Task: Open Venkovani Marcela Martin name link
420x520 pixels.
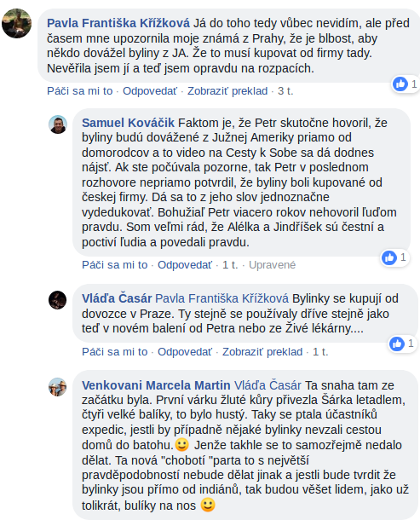Action: click(156, 385)
